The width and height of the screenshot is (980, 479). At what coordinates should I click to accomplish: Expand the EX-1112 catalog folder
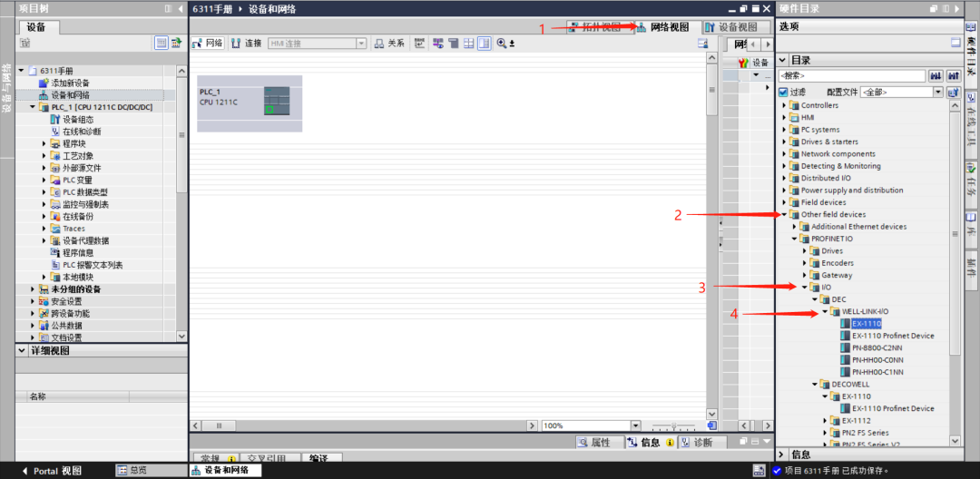[x=824, y=420]
